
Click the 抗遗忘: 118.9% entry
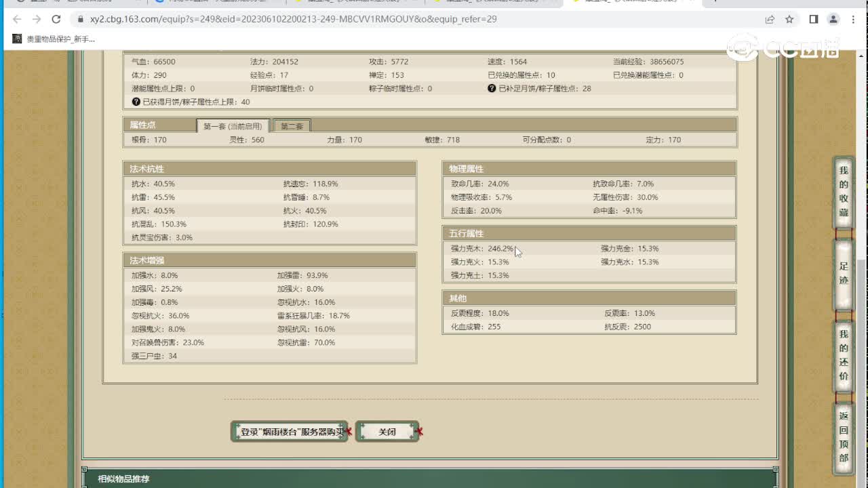click(311, 184)
